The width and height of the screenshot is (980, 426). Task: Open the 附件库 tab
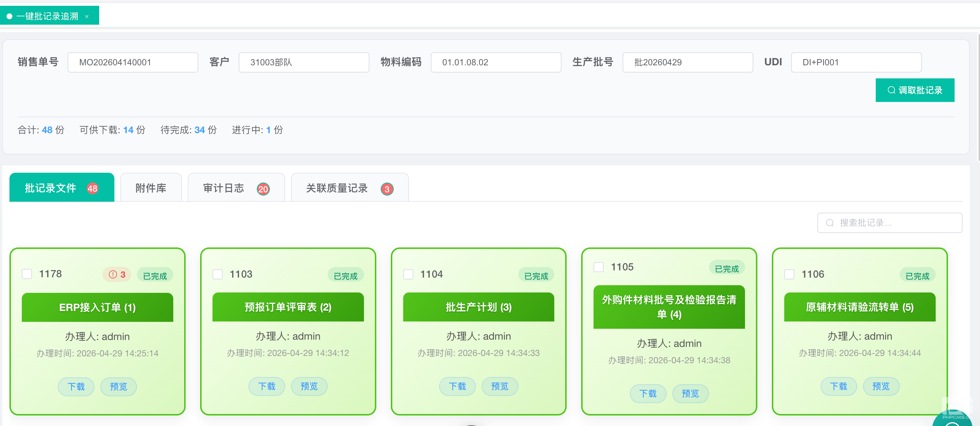(151, 188)
